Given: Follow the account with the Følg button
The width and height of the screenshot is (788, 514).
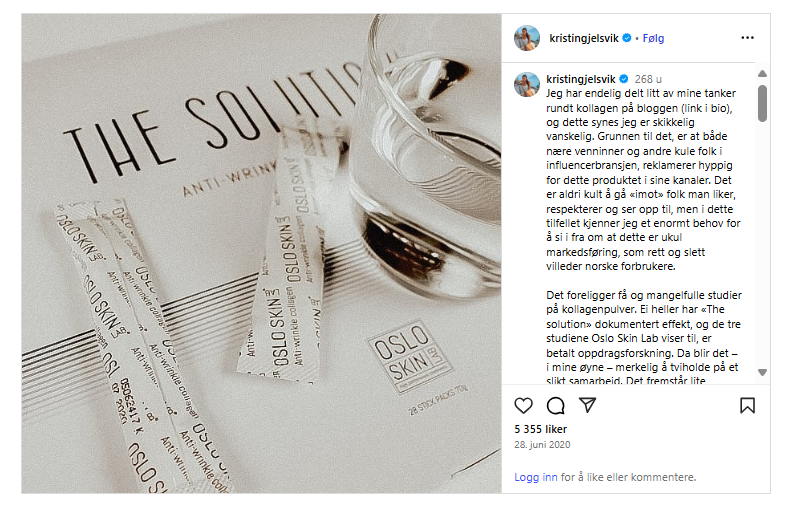Looking at the screenshot, I should (x=654, y=38).
